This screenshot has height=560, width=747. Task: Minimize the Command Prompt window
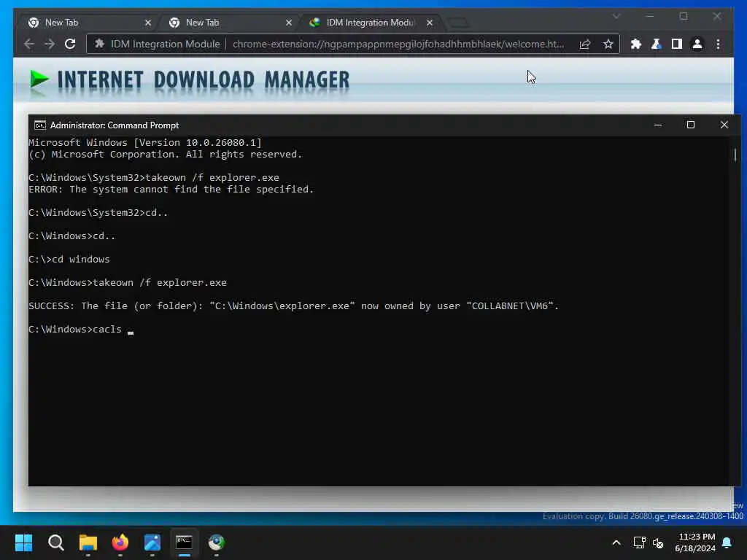point(657,125)
